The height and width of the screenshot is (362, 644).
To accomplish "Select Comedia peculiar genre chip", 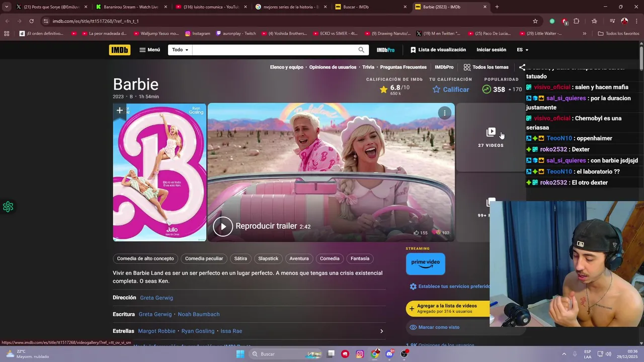I will tap(204, 258).
